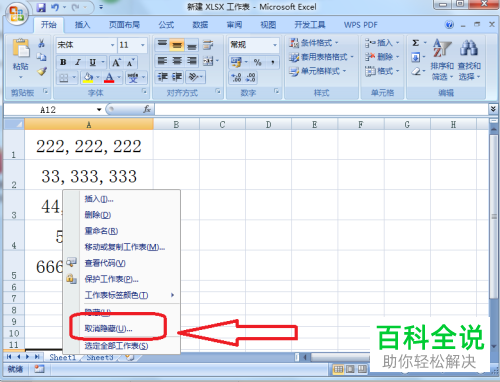Toggle italic formatting
This screenshot has height=382, width=500.
click(x=78, y=62)
